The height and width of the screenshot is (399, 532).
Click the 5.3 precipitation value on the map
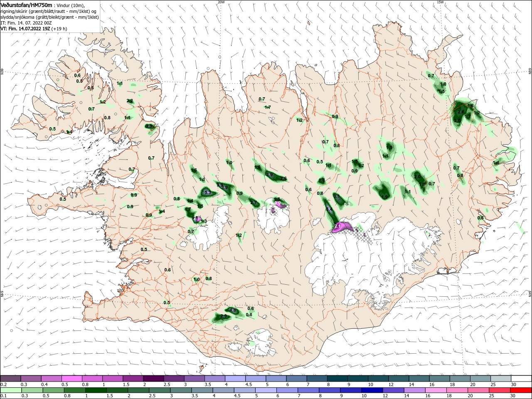pyautogui.click(x=208, y=193)
